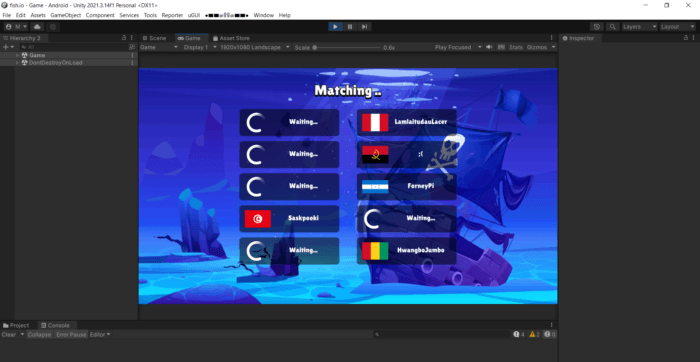The image size is (700, 362).
Task: Toggle console warning messages counter
Action: (x=534, y=334)
